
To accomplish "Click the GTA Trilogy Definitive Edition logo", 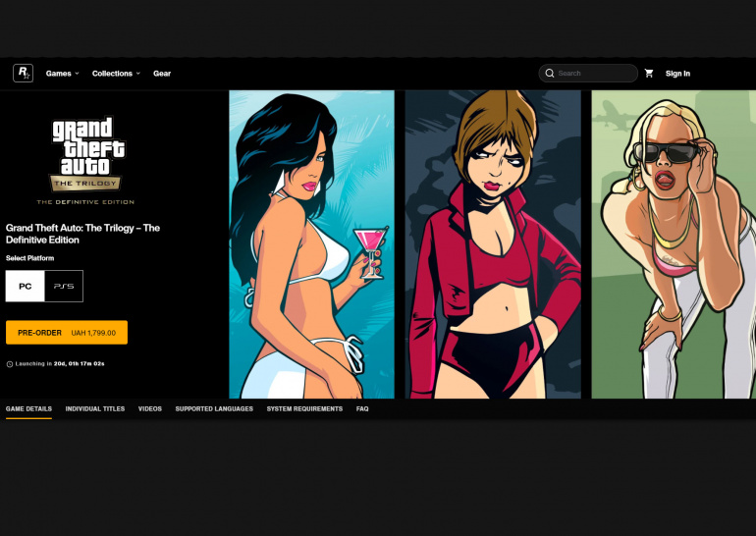I will (86, 161).
